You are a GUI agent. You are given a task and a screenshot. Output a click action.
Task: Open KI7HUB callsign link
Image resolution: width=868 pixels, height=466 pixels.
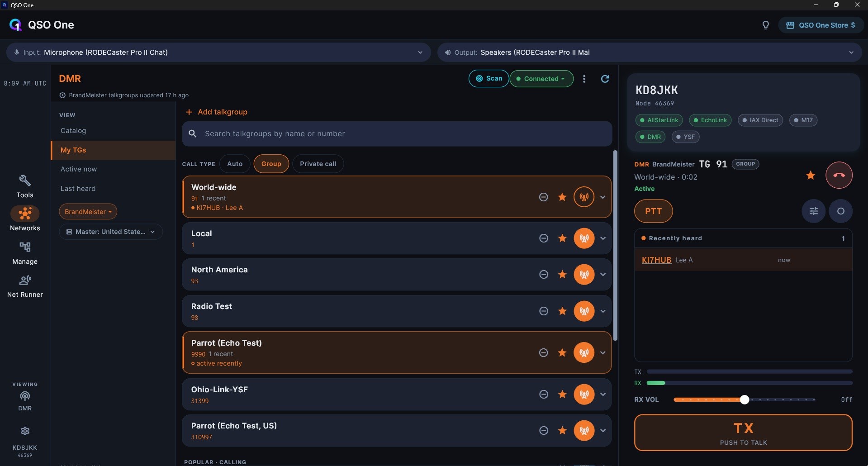(656, 260)
